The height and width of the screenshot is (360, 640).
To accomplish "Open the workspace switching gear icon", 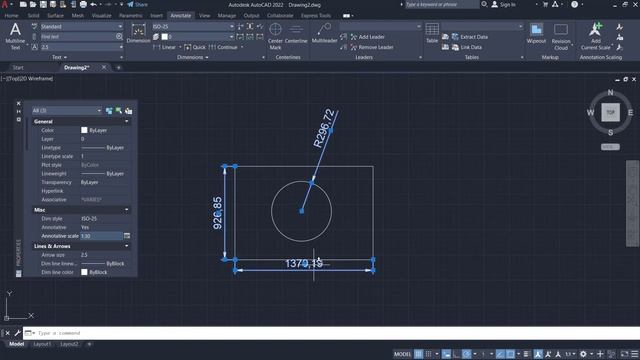I will point(583,354).
